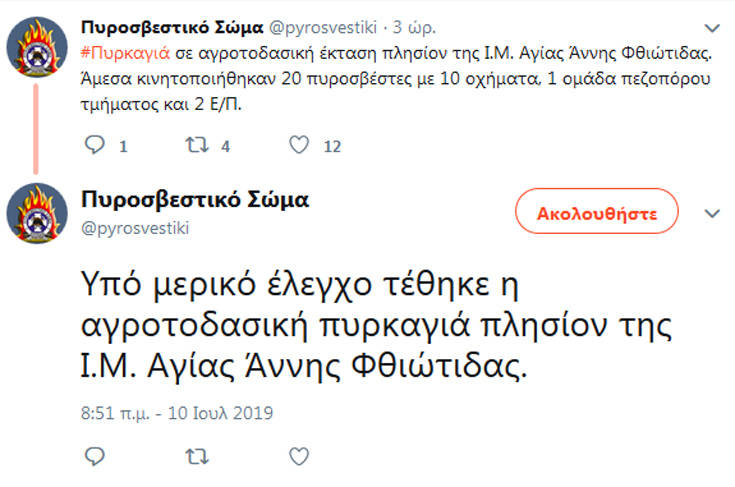Open the #Πυρκαγιά hashtag
This screenshot has height=487, width=735.
pyautogui.click(x=125, y=53)
